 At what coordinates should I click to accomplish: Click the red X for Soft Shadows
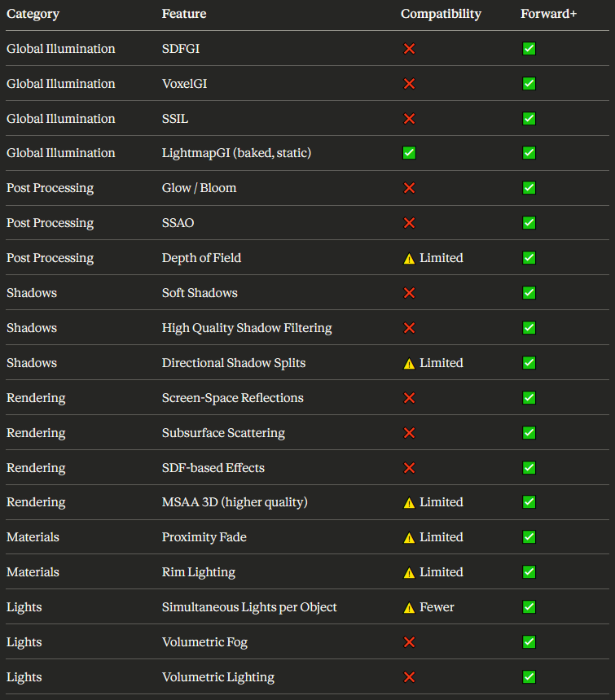(409, 293)
